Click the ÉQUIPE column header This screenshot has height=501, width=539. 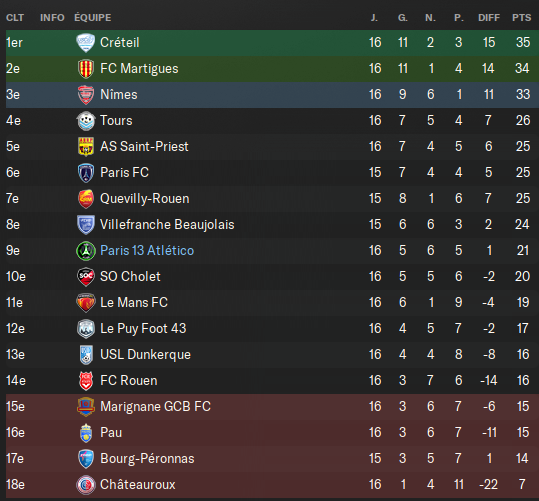coord(93,18)
